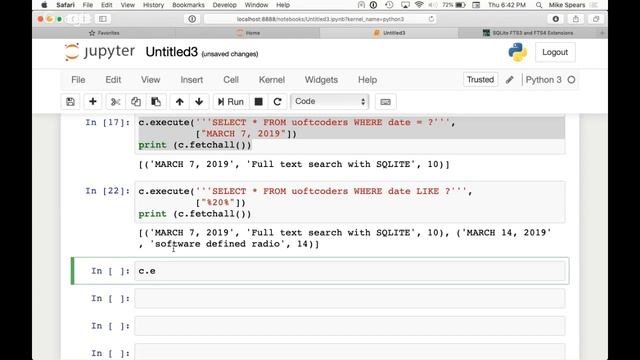The image size is (640, 360).
Task: Open the Insert menu in Jupyter
Action: point(191,80)
